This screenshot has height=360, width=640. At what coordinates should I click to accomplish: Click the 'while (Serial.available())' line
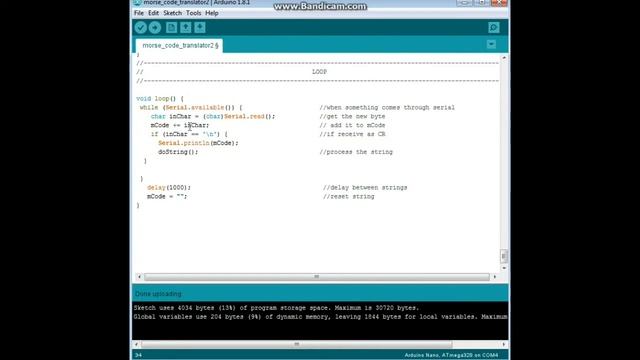191,108
